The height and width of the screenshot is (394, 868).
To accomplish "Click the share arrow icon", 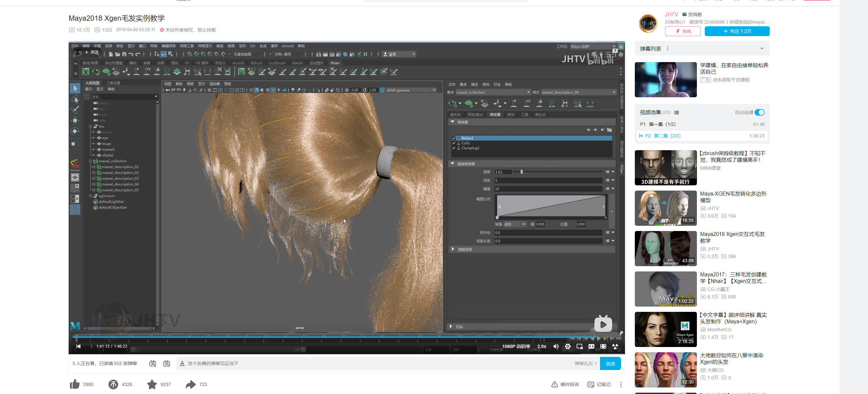I will point(191,384).
